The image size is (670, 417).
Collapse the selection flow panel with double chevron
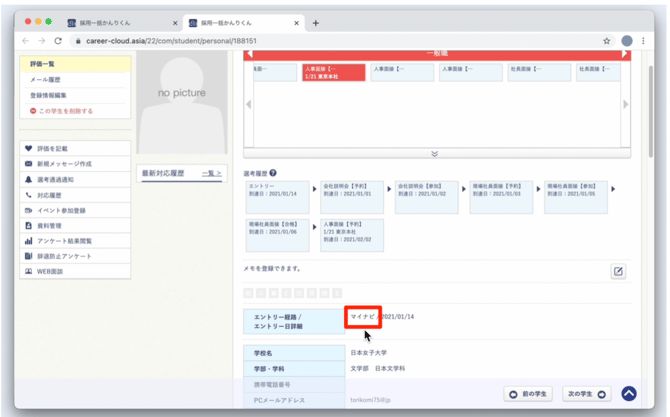tap(435, 154)
